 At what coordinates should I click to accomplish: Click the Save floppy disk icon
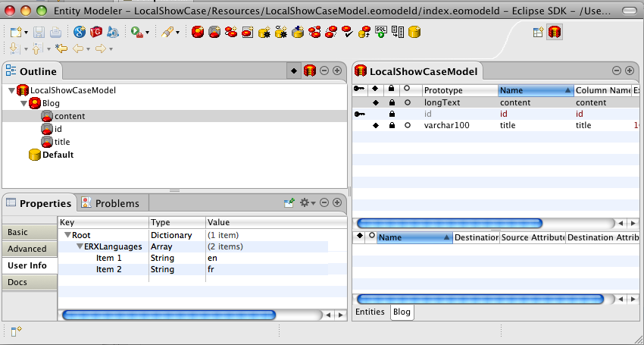point(39,32)
